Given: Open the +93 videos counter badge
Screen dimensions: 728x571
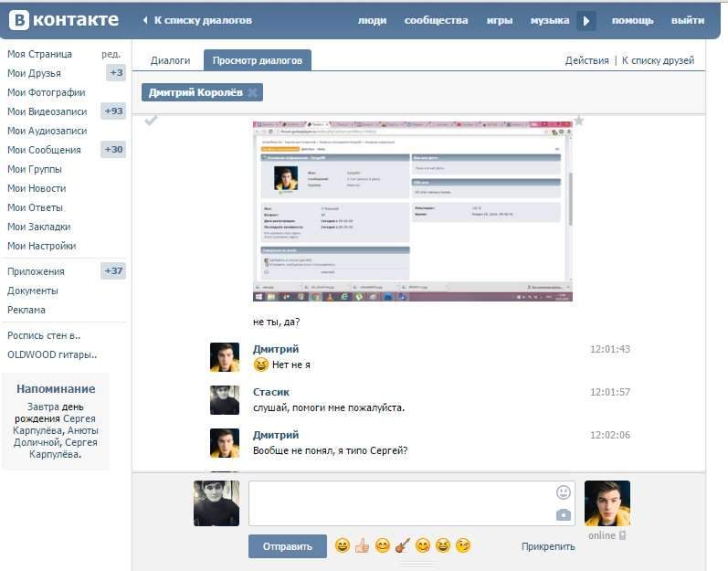Looking at the screenshot, I should point(113,111).
